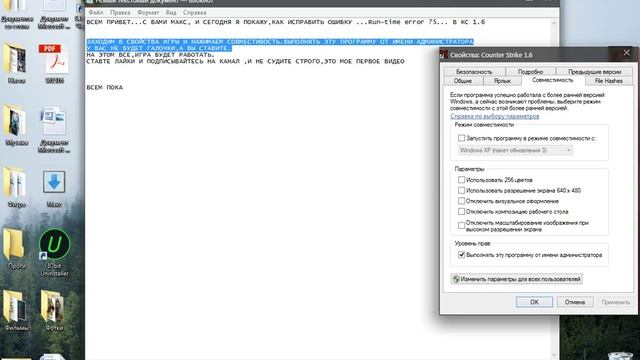
Task: Click the highlighted line У ВАС НЕ БУДЕТ ГАЛОЧКИ
Action: 159,48
